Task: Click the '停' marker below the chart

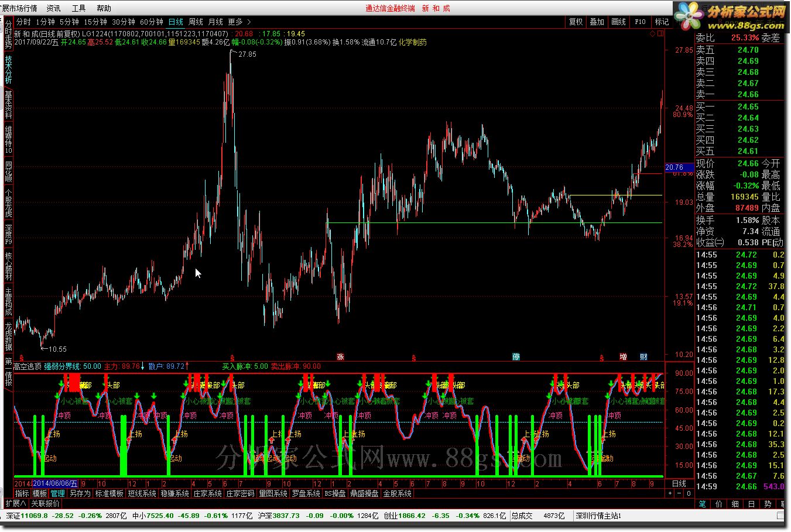Action: [x=516, y=356]
